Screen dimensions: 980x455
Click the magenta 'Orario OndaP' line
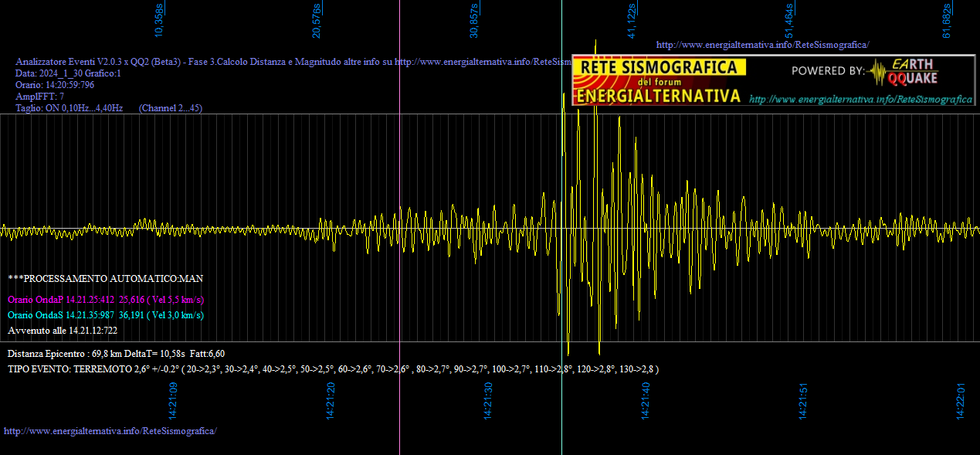click(x=106, y=299)
